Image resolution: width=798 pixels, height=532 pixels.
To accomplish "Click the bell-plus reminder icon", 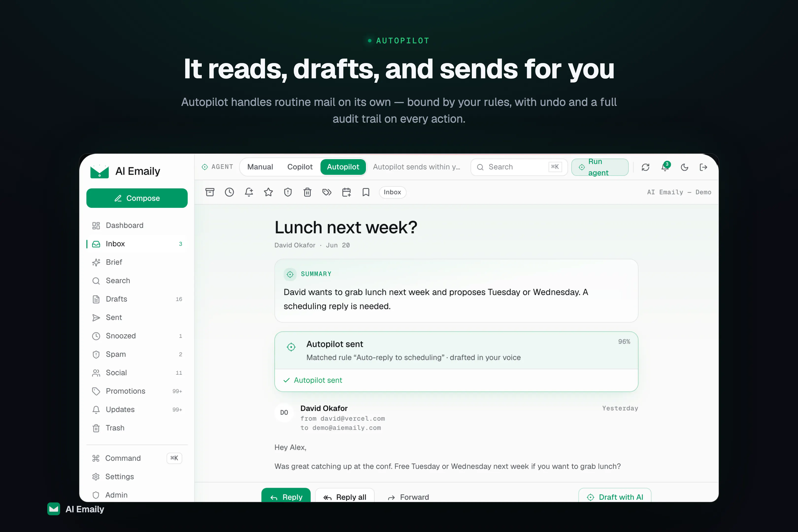I will tap(249, 192).
